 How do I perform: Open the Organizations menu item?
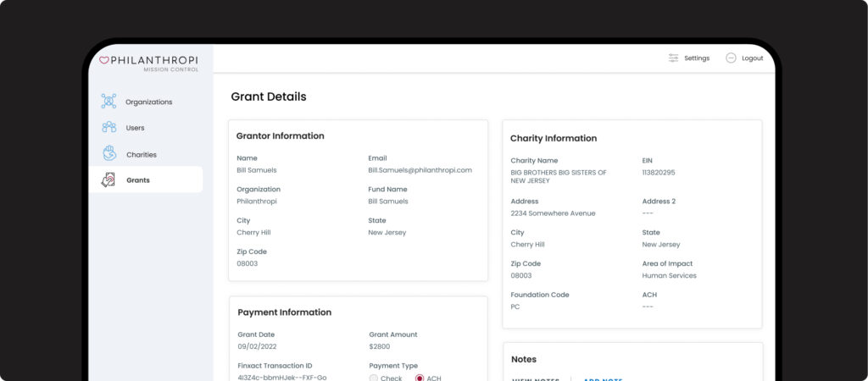(x=148, y=102)
